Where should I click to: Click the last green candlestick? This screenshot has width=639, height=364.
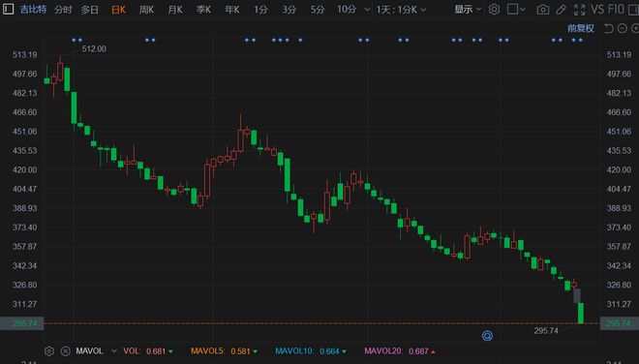click(581, 313)
